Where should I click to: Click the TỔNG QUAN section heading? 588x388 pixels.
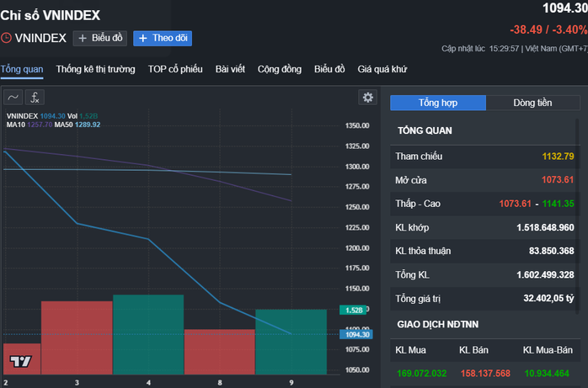[x=425, y=130]
